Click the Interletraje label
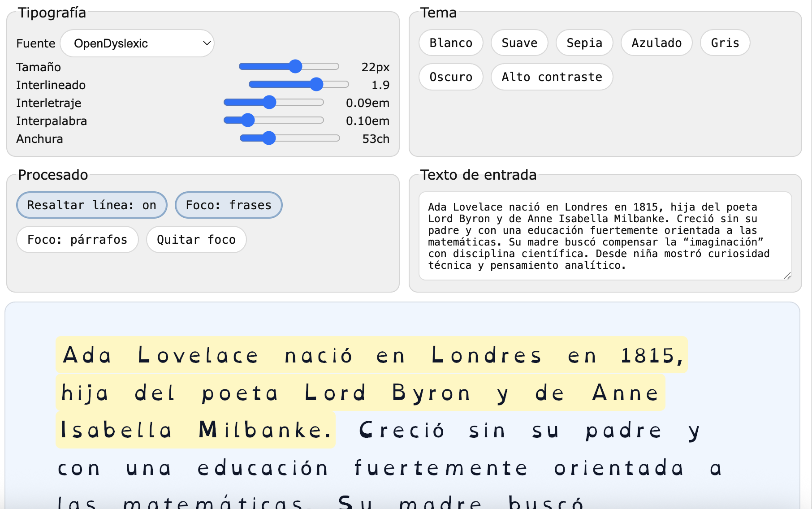Viewport: 812px width, 509px height. [49, 103]
